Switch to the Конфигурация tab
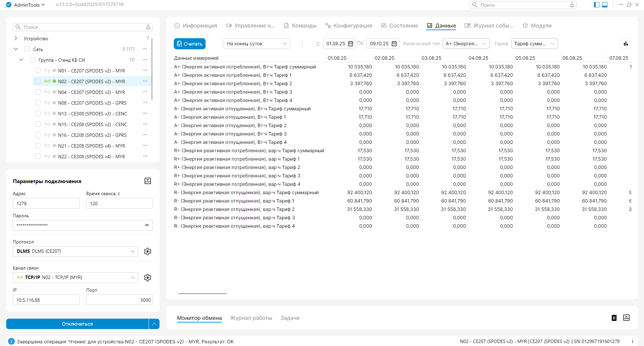Image resolution: width=644 pixels, height=346 pixels. pos(349,26)
